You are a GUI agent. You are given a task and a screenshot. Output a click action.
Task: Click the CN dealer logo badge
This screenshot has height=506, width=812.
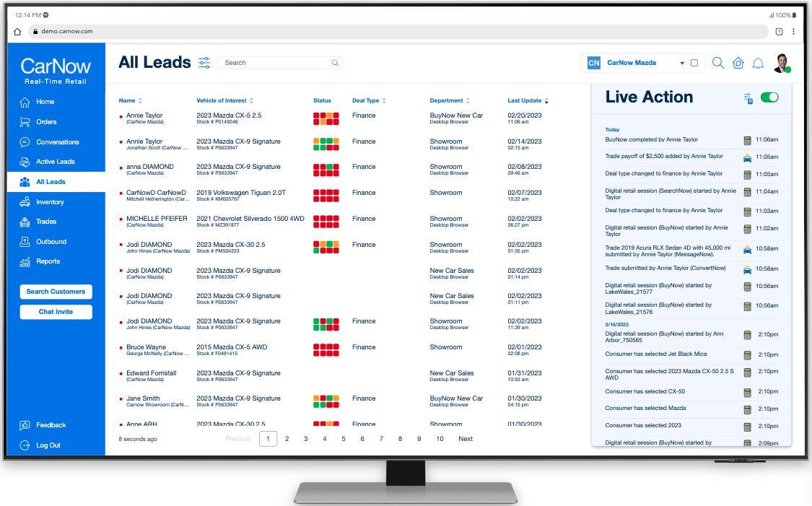tap(594, 63)
